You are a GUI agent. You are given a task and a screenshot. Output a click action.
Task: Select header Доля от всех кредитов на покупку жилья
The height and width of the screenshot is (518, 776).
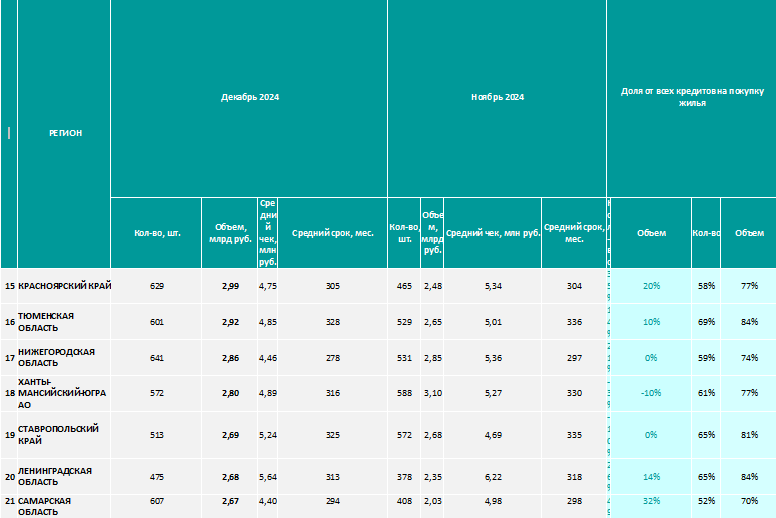(692, 97)
